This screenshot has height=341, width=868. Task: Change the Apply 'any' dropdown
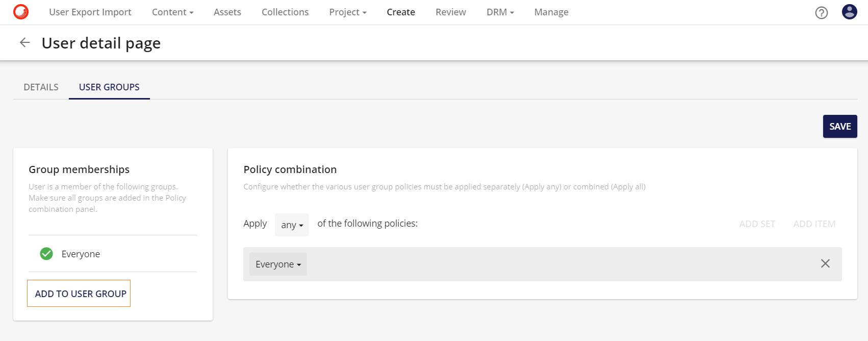coord(292,225)
